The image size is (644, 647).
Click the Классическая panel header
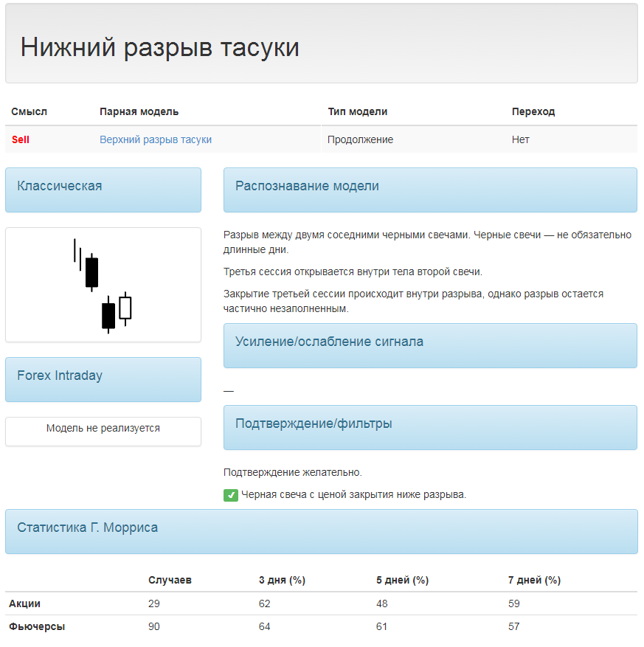pyautogui.click(x=103, y=190)
